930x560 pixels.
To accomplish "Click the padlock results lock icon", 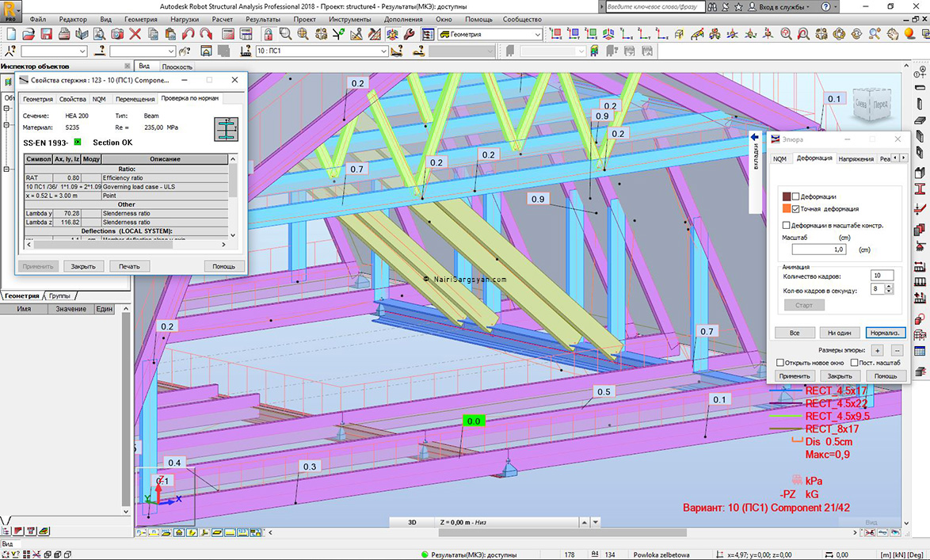I will click(x=268, y=34).
